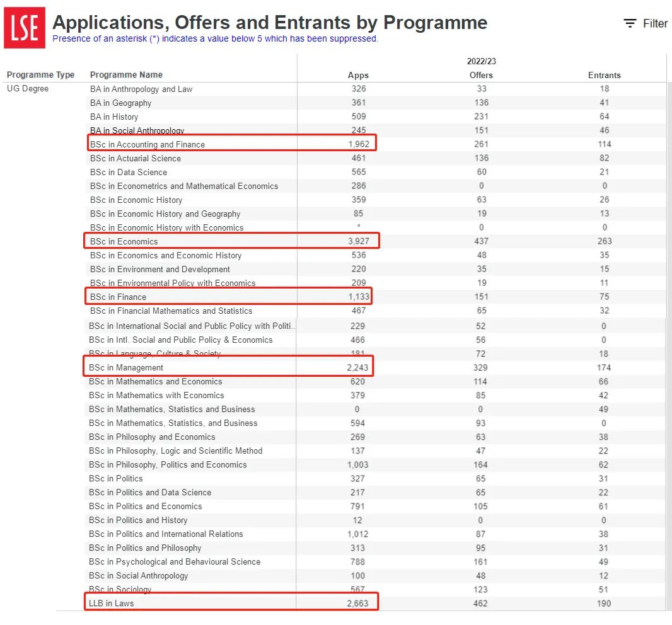Click BSc in Finance programme name
Viewport: 672px width, 625px height.
(x=118, y=297)
